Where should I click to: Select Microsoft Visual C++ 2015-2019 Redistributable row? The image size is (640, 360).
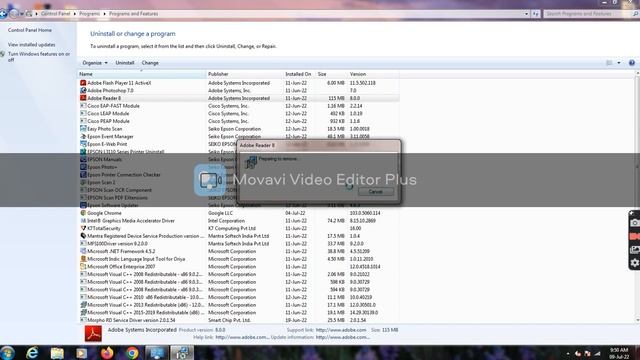pos(238,313)
